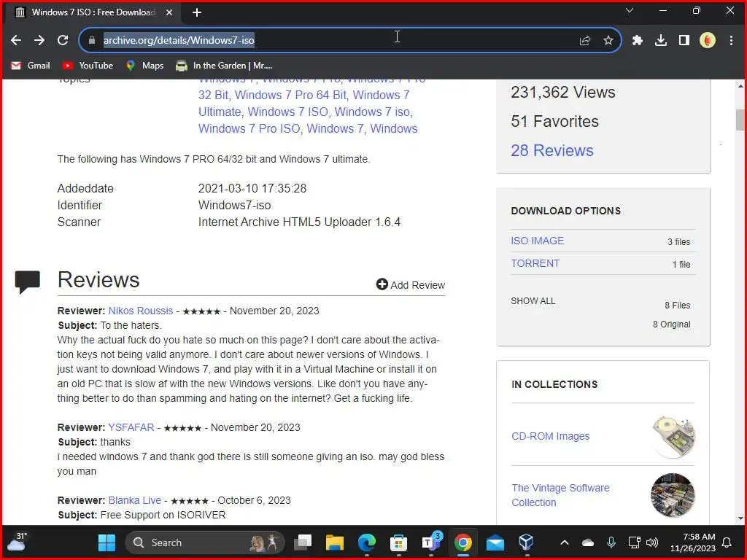Open the network tray icon

(x=635, y=542)
